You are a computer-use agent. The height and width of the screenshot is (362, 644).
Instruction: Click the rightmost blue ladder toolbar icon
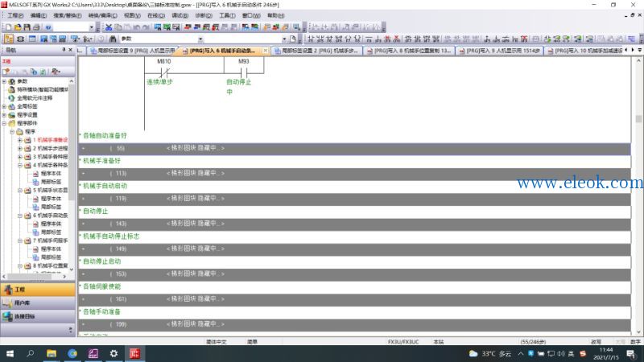[631, 39]
